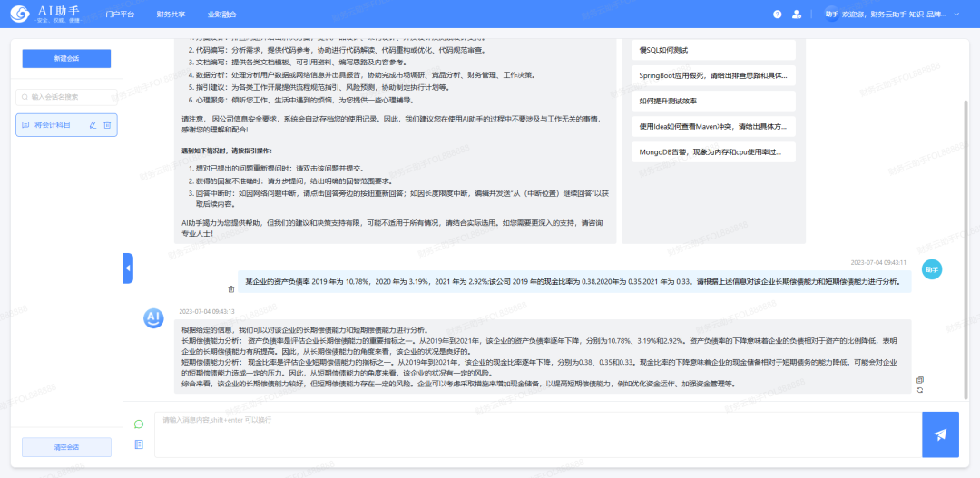This screenshot has height=478, width=980.
Task: Delete the user message with trash icon
Action: click(x=231, y=288)
